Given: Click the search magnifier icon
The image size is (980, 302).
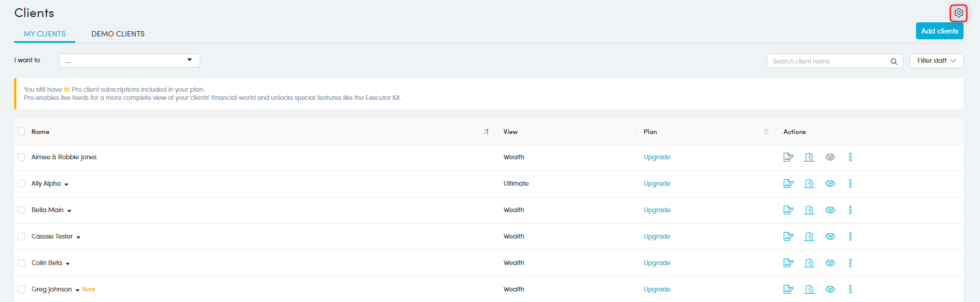Looking at the screenshot, I should click(x=894, y=61).
